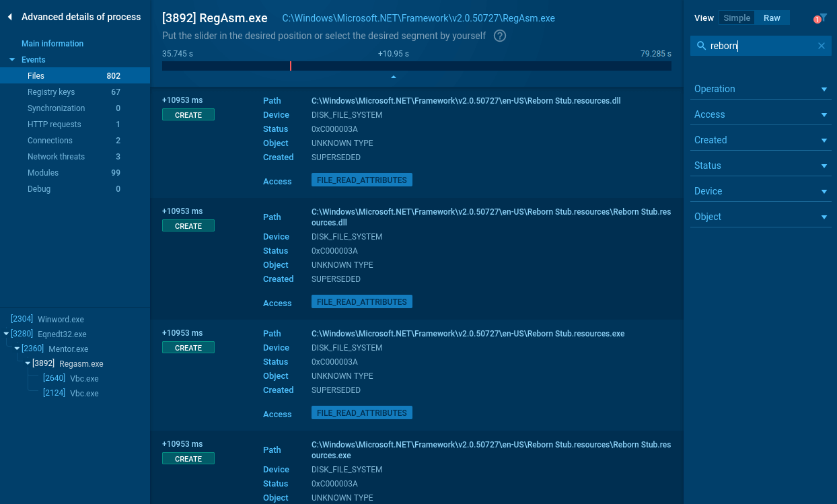Screen dimensions: 837x504
Task: Click the back arrow beside Advanced details
Action: click(x=10, y=17)
